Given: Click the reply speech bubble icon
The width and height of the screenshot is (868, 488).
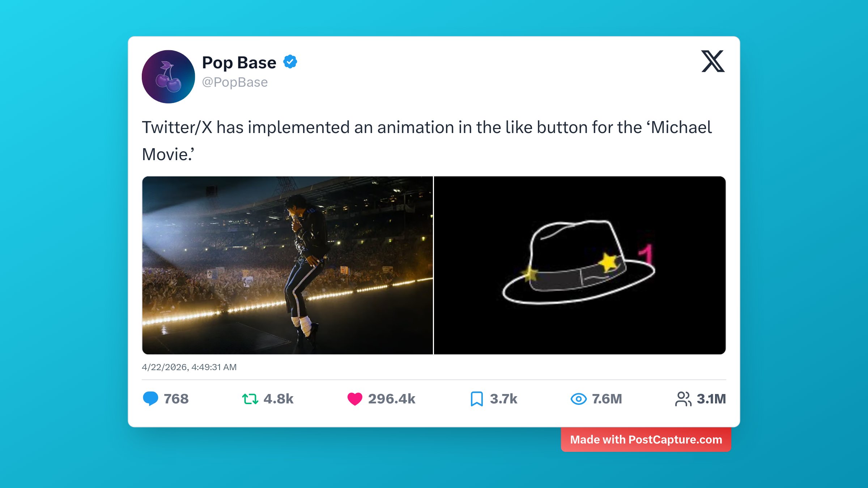Looking at the screenshot, I should pyautogui.click(x=150, y=399).
